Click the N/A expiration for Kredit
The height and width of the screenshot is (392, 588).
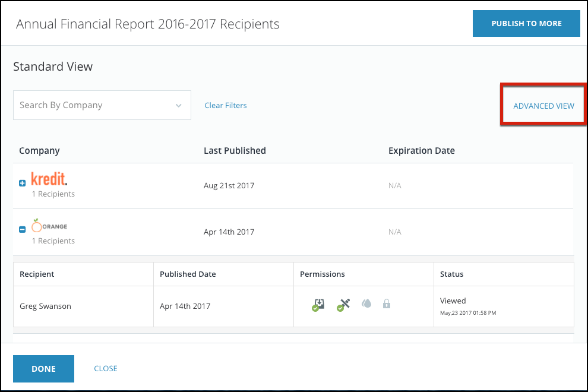[395, 185]
